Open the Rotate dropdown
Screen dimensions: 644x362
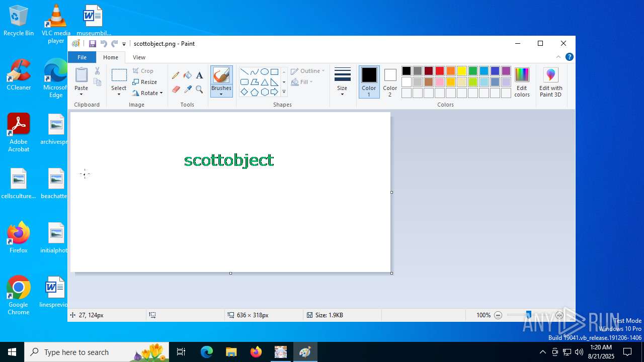pyautogui.click(x=147, y=93)
